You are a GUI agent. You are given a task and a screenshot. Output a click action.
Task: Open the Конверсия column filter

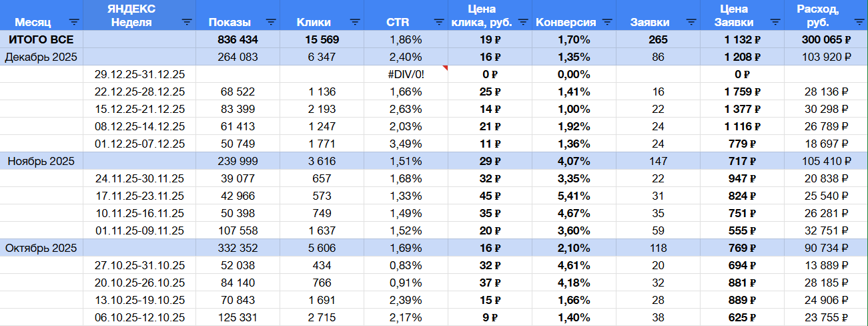pos(606,22)
